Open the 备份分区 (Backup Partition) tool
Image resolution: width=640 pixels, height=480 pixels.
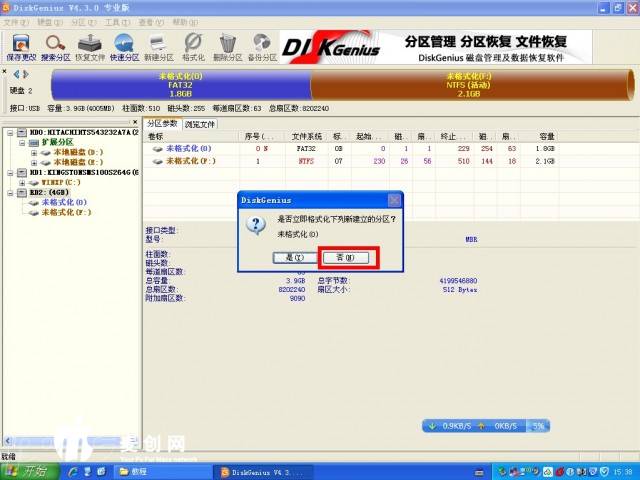[x=262, y=47]
